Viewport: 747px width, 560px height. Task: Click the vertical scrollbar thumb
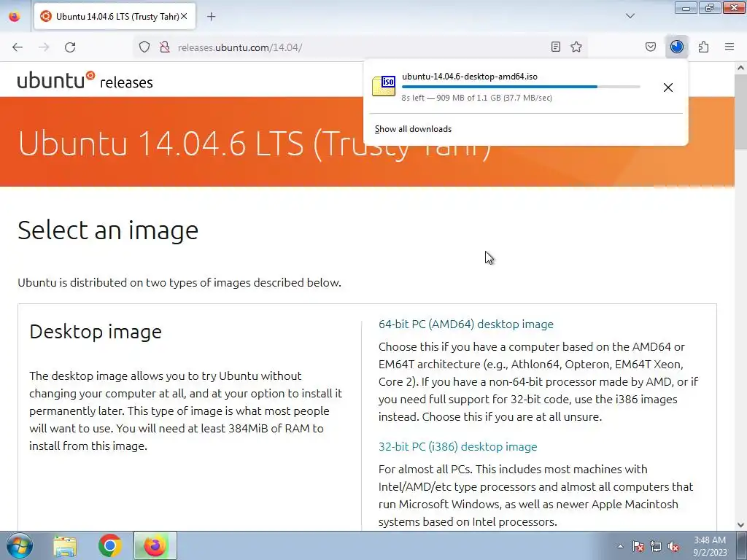[x=740, y=112]
